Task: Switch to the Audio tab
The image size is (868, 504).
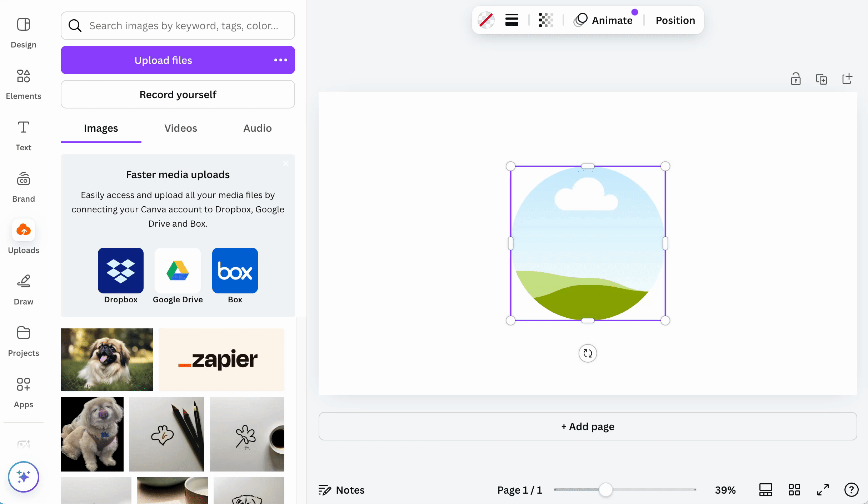Action: 258,128
